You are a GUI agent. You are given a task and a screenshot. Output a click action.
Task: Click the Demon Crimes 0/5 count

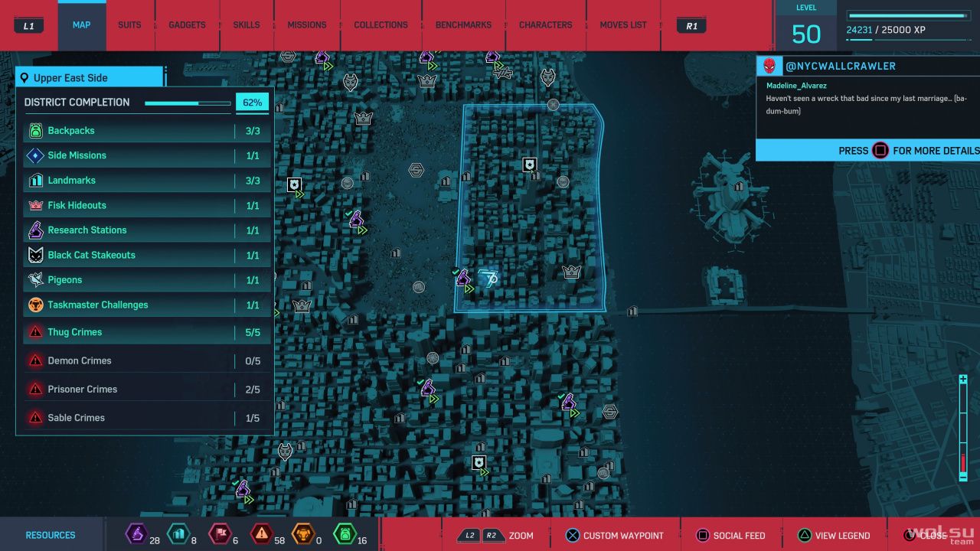tap(253, 360)
